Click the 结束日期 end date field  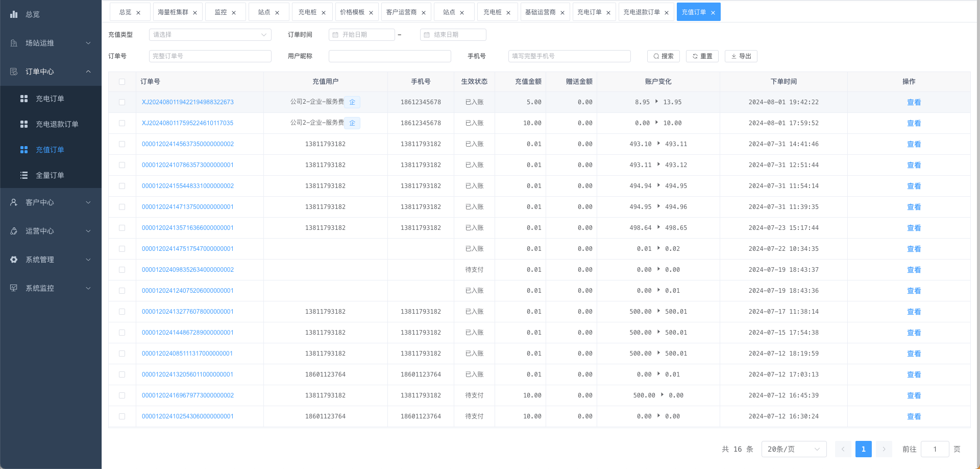pos(453,35)
